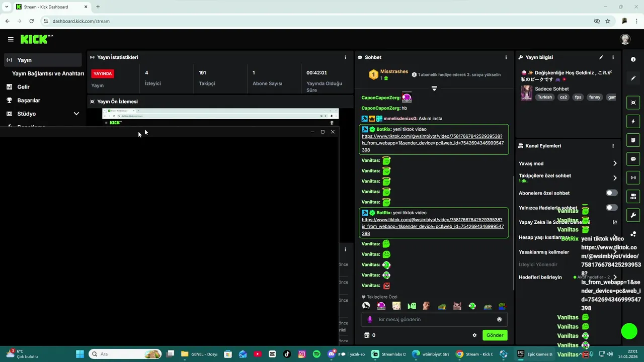Click the cs2 tag
This screenshot has width=644, height=362.
click(x=563, y=97)
